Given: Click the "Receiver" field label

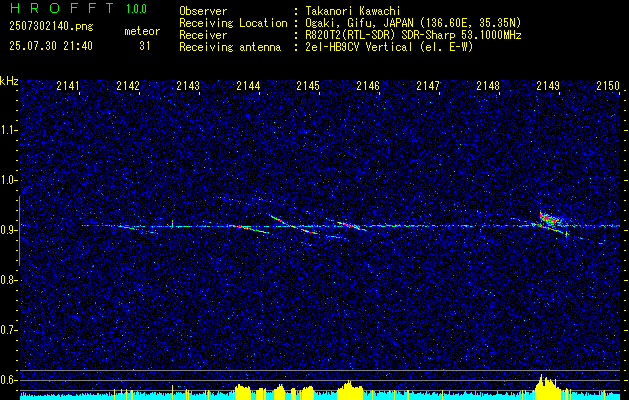Looking at the screenshot, I should pyautogui.click(x=203, y=35).
